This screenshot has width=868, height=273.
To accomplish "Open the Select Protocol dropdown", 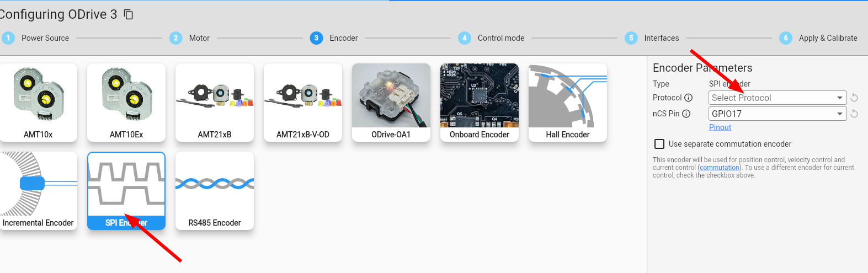I will tap(777, 98).
